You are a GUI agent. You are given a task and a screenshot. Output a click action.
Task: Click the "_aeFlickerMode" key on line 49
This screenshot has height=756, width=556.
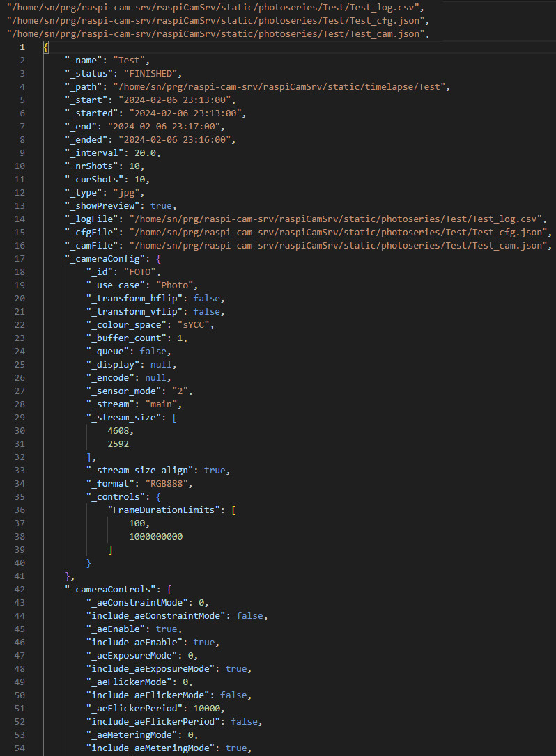pos(129,682)
